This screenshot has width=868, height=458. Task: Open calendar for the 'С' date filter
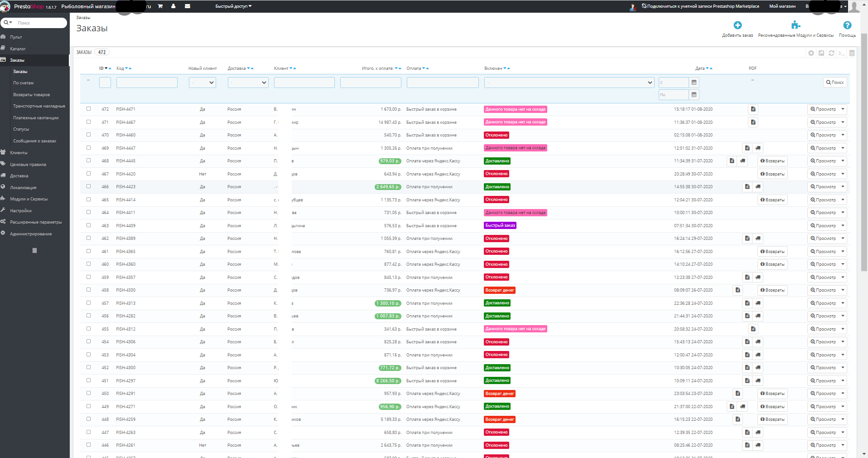point(694,83)
